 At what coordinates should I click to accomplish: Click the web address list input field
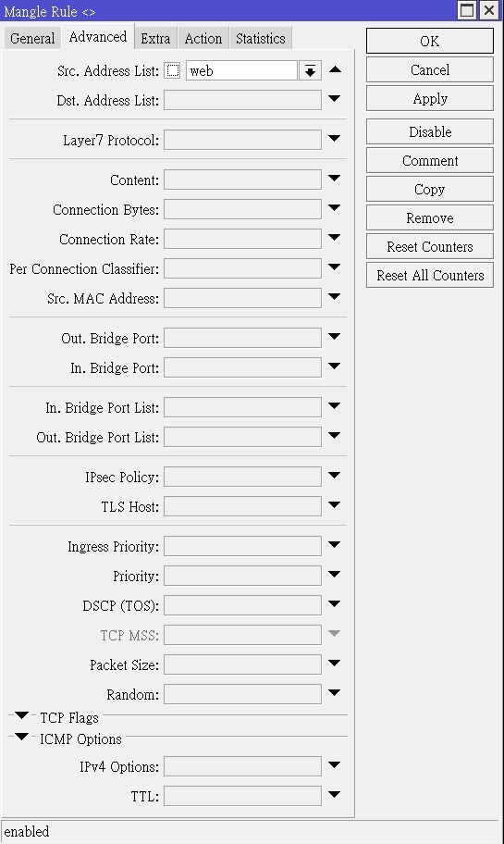tap(241, 70)
